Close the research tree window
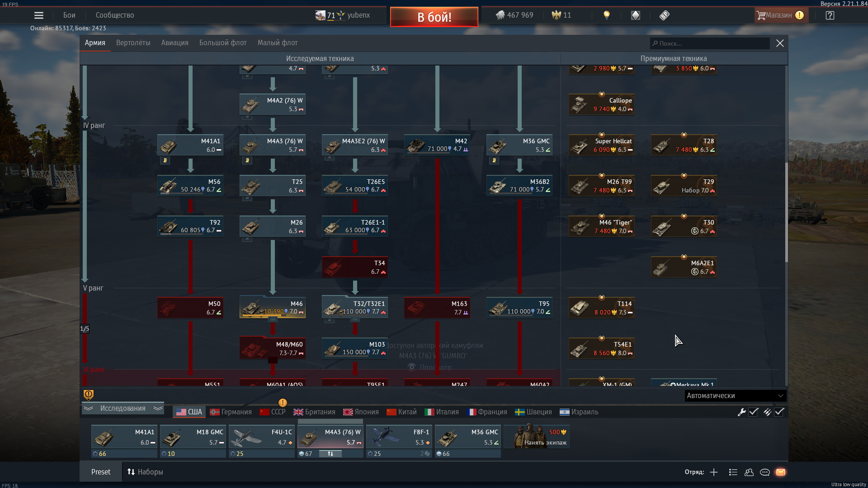The image size is (868, 488). pyautogui.click(x=780, y=43)
